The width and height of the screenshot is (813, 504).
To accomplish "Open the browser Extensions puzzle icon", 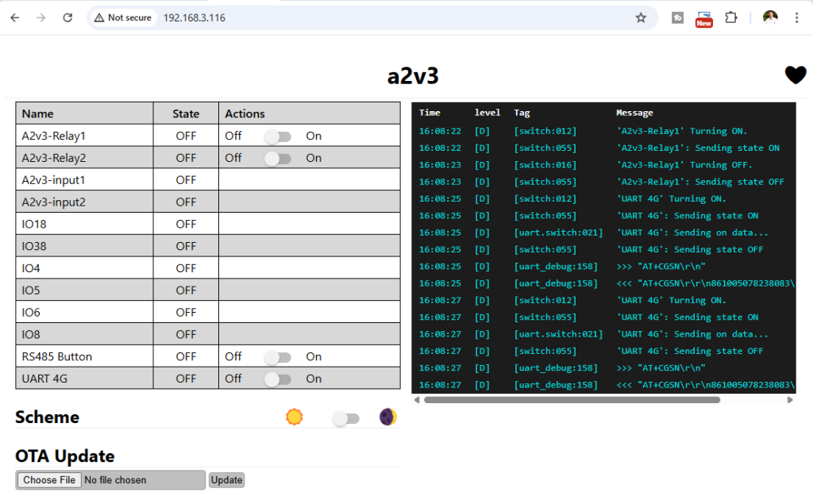I will click(731, 17).
